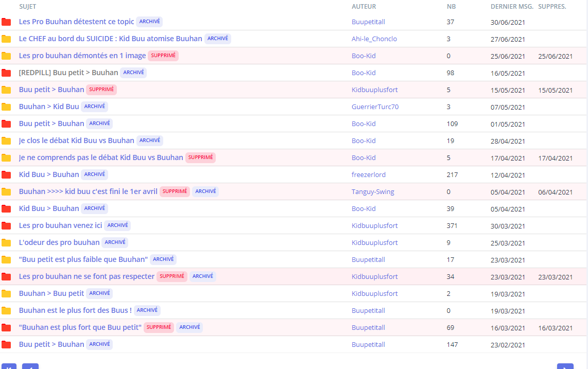
Task: Click the red folder icon beside "Les Pro Buuhan détestent ce topic"
Action: point(6,22)
